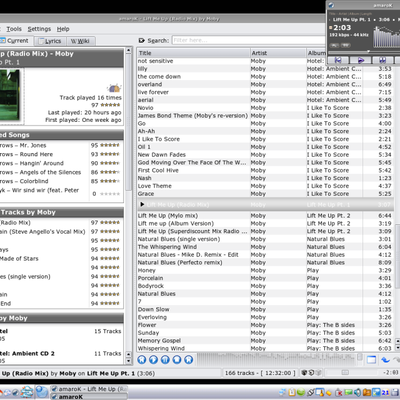The height and width of the screenshot is (400, 400).
Task: Open the Help menu
Action: [x=63, y=29]
